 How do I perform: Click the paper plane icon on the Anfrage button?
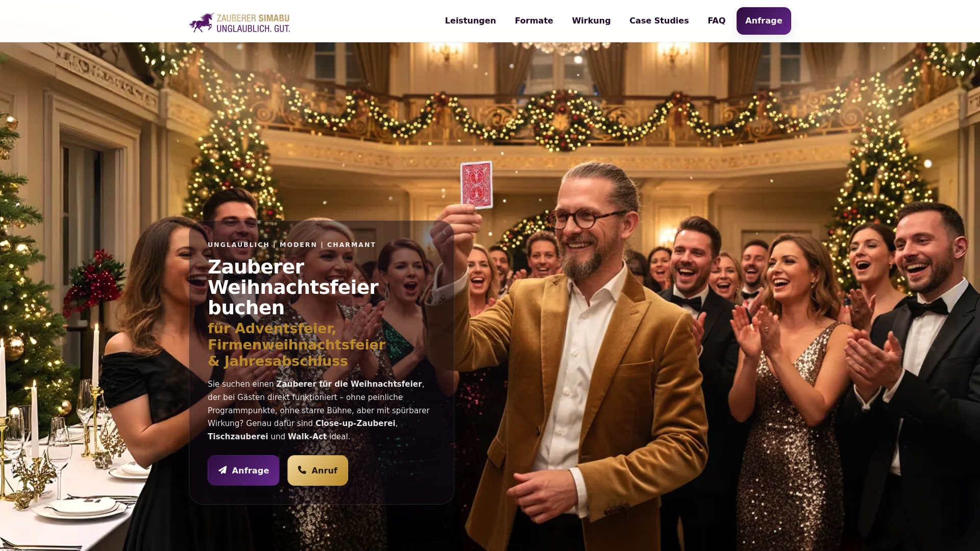[x=223, y=470]
